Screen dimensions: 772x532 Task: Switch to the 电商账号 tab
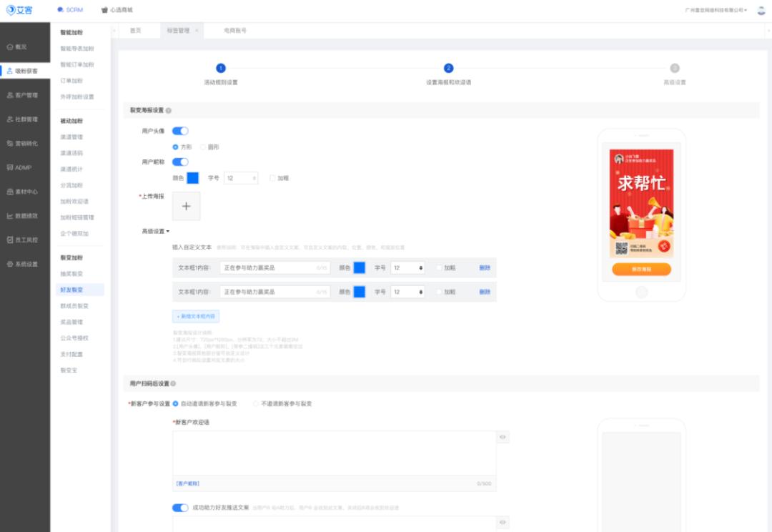(x=234, y=31)
